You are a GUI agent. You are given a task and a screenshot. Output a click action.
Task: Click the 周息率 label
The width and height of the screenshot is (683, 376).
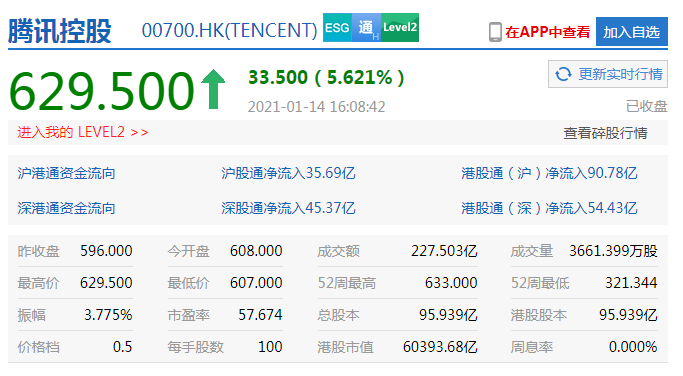(x=532, y=347)
